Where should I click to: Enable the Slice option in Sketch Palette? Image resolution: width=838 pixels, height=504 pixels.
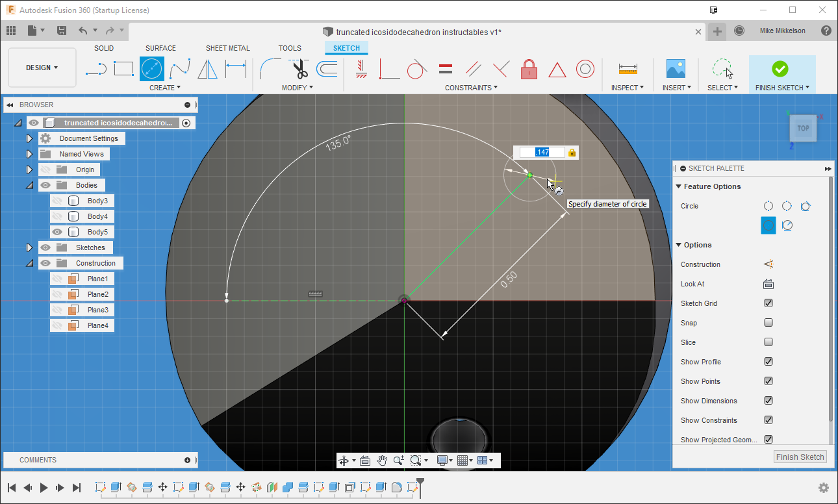768,342
